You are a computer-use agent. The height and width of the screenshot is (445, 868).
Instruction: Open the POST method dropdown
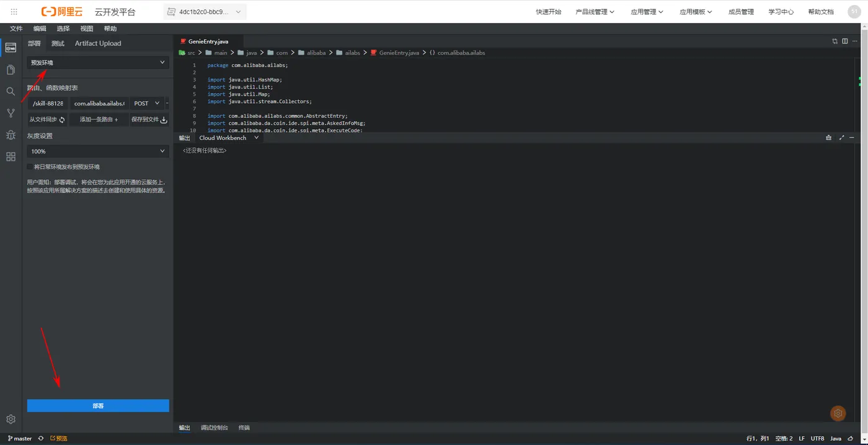[x=147, y=104]
